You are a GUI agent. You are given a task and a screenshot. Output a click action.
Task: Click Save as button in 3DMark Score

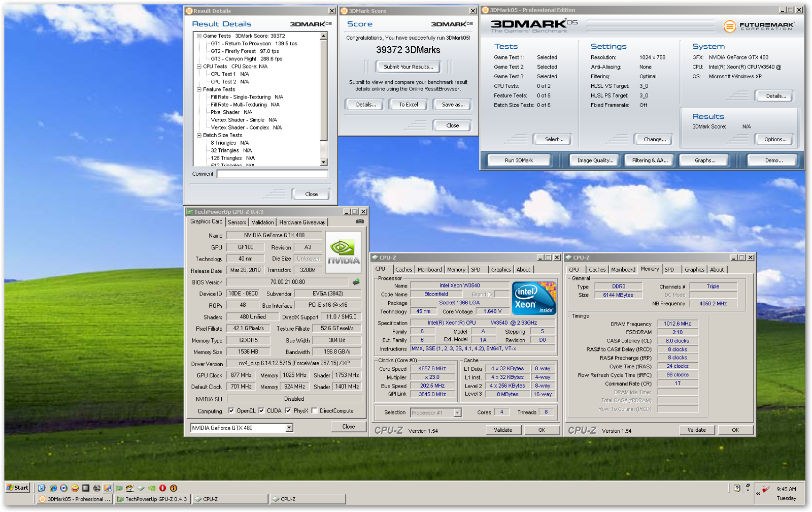point(453,105)
